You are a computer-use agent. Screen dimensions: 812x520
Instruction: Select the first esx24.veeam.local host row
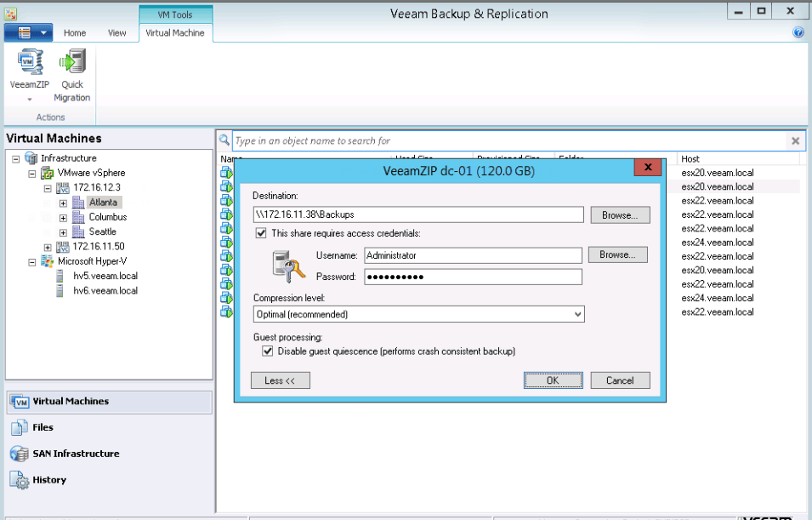point(718,242)
